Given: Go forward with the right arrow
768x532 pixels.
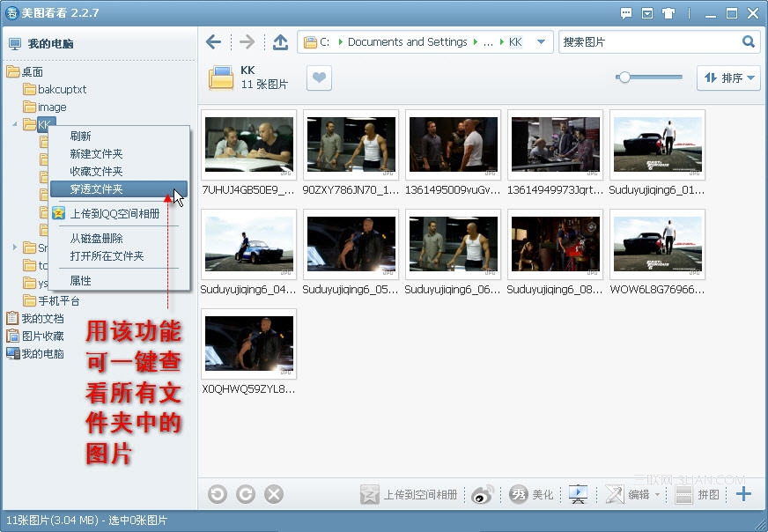Looking at the screenshot, I should pyautogui.click(x=247, y=42).
